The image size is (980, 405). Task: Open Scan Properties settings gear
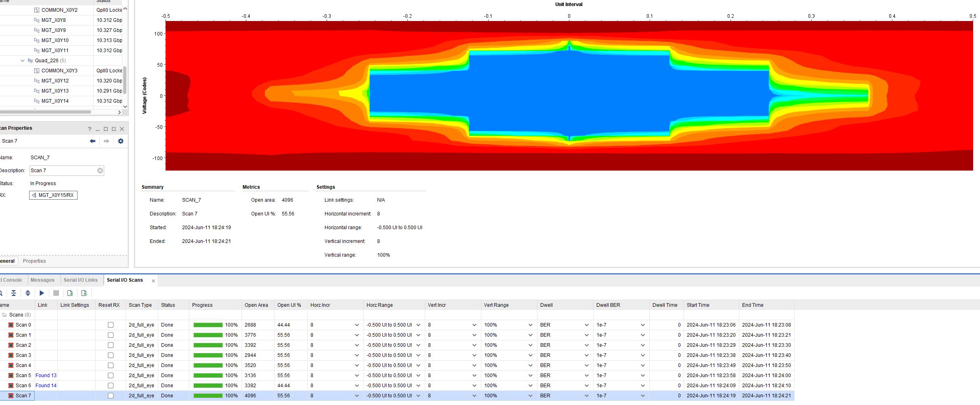(120, 141)
